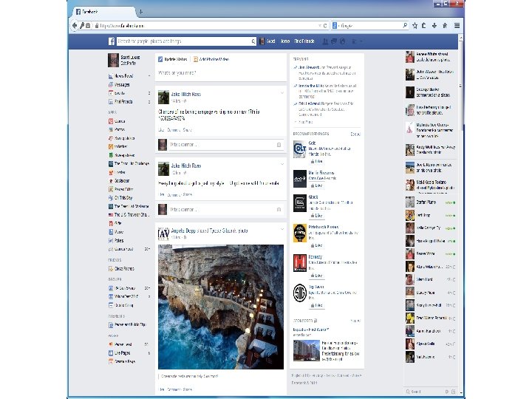Open new browser tab plus button

(x=141, y=12)
